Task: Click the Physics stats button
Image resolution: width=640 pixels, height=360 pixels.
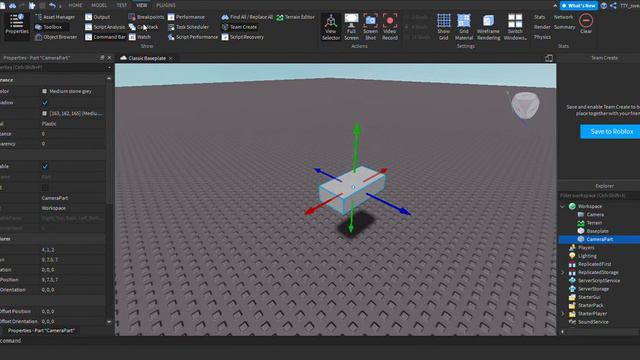Action: (542, 37)
